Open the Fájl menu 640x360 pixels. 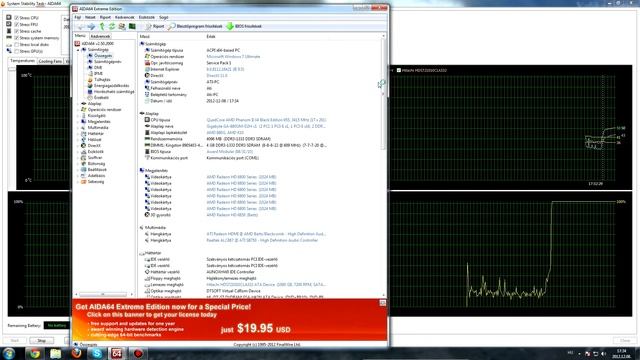tap(78, 18)
